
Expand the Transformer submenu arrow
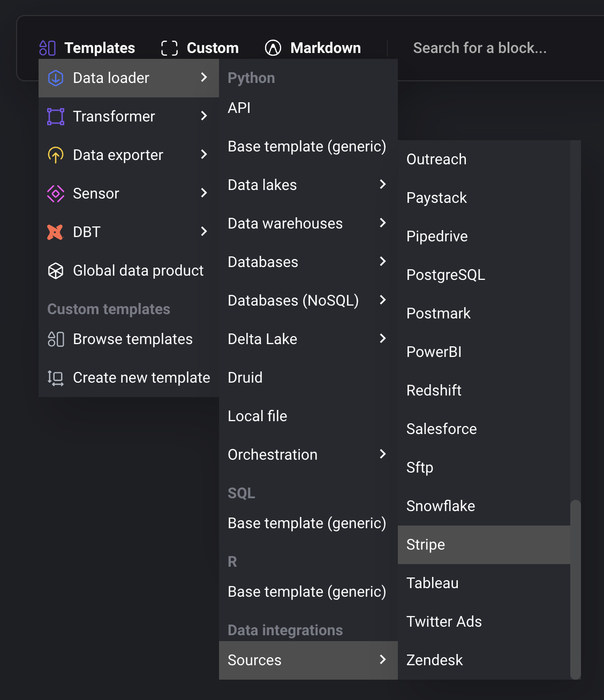pos(203,116)
